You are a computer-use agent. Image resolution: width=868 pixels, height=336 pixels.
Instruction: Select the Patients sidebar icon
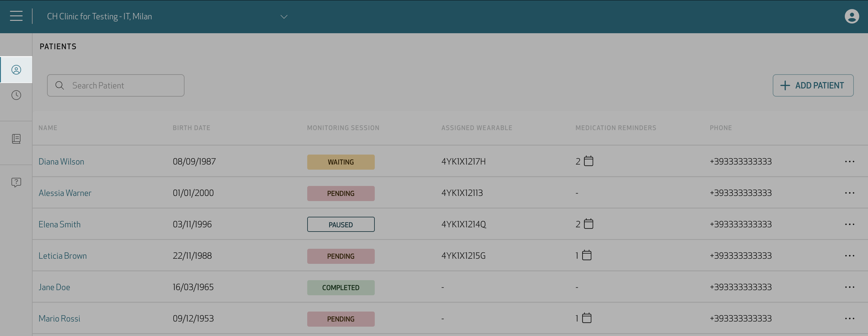[16, 70]
